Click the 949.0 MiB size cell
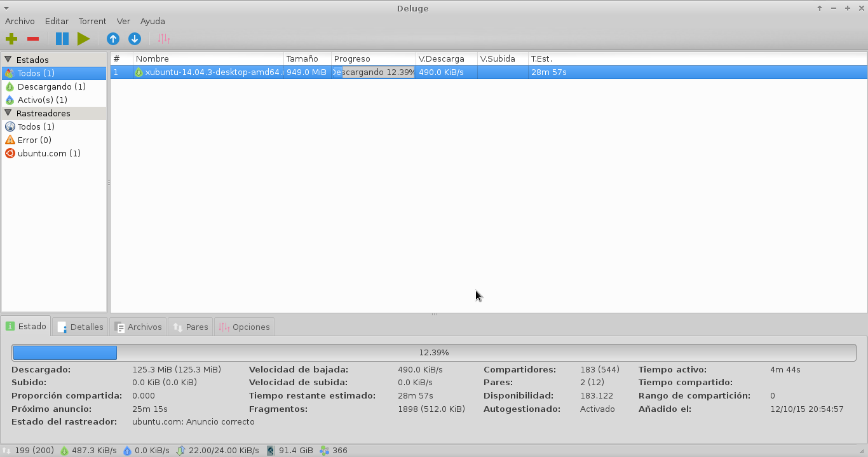Viewport: 868px width, 457px height. (306, 72)
